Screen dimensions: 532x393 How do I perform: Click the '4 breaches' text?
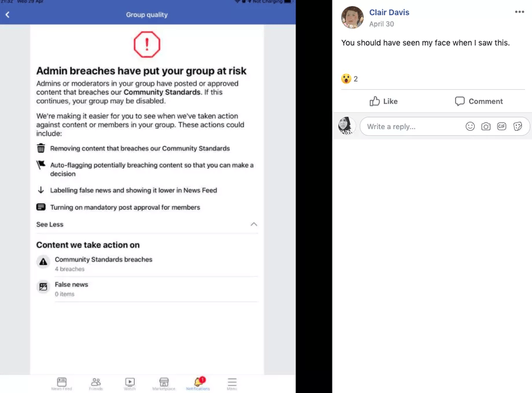(69, 269)
